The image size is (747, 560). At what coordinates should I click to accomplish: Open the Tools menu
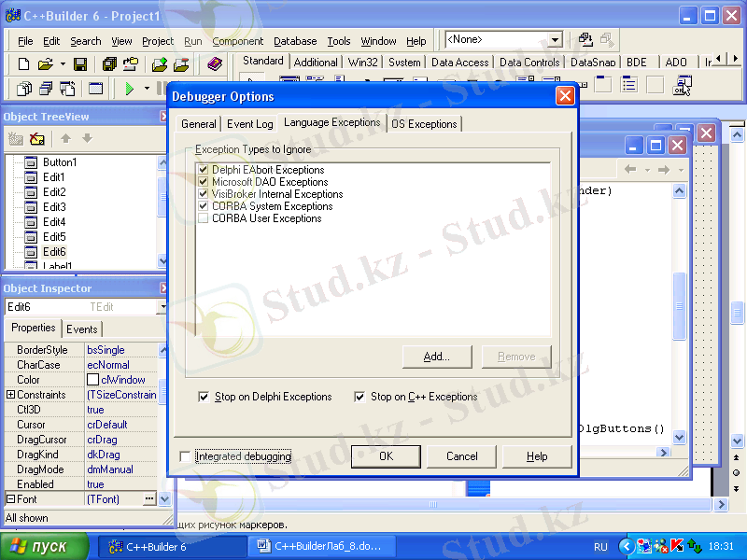[x=339, y=41]
